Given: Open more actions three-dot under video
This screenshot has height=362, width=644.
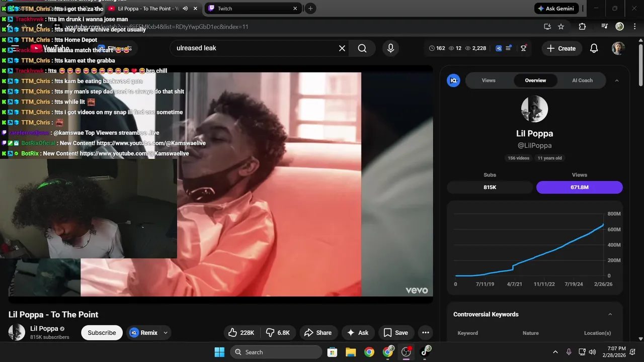Looking at the screenshot, I should 426,333.
